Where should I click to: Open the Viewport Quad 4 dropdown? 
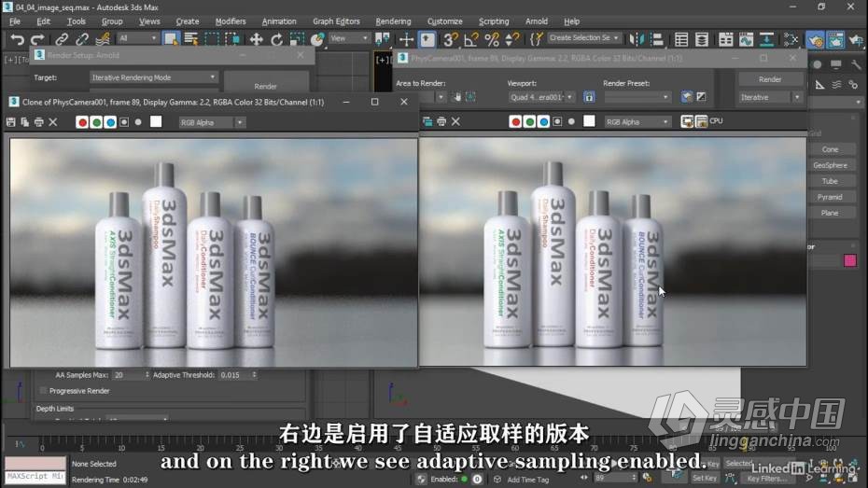pyautogui.click(x=540, y=97)
